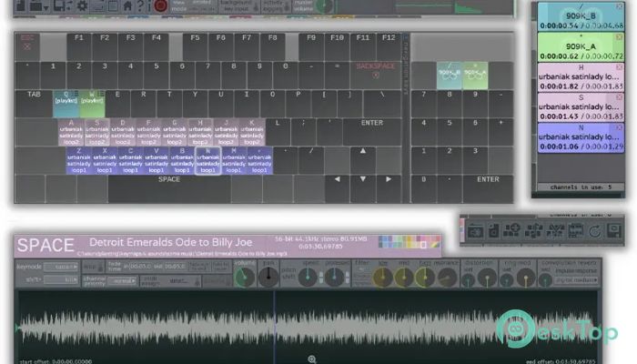Adjust the speed knob
The height and width of the screenshot is (364, 637).
tap(308, 277)
